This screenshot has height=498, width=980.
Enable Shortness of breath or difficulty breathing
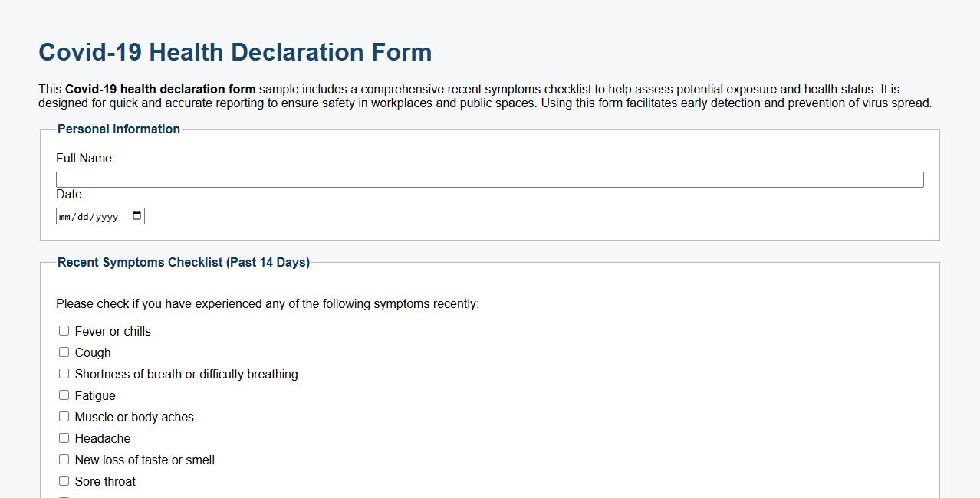pos(64,373)
